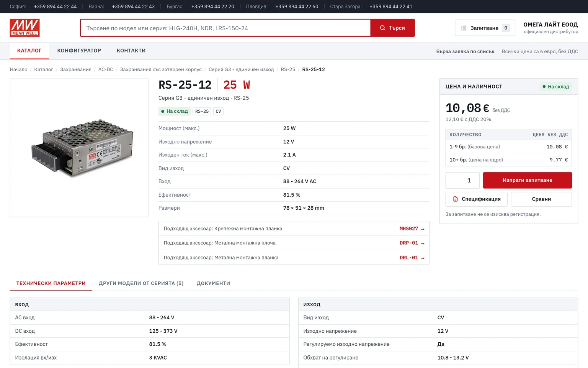The image size is (588, 368).
Task: Click the ОМЕГА ЛАЙТ ЕООД distributor name
Action: point(550,25)
